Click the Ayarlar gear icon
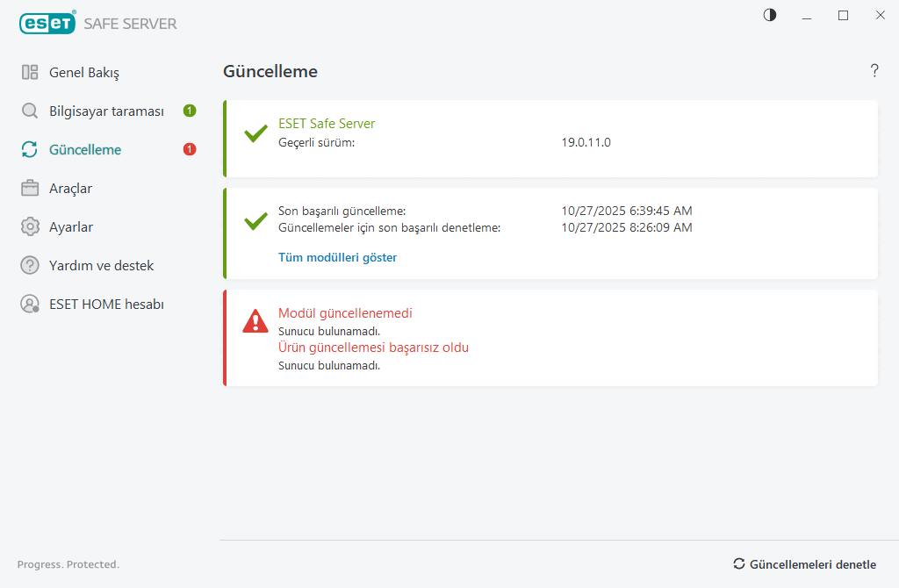The width and height of the screenshot is (899, 588). tap(30, 226)
